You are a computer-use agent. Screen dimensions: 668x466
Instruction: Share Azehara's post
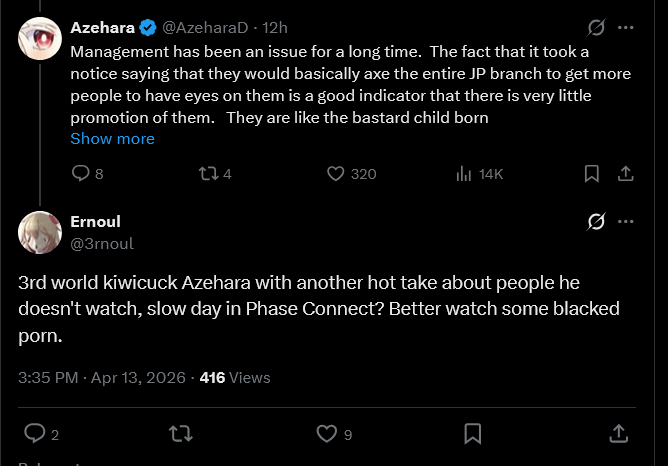pos(626,174)
